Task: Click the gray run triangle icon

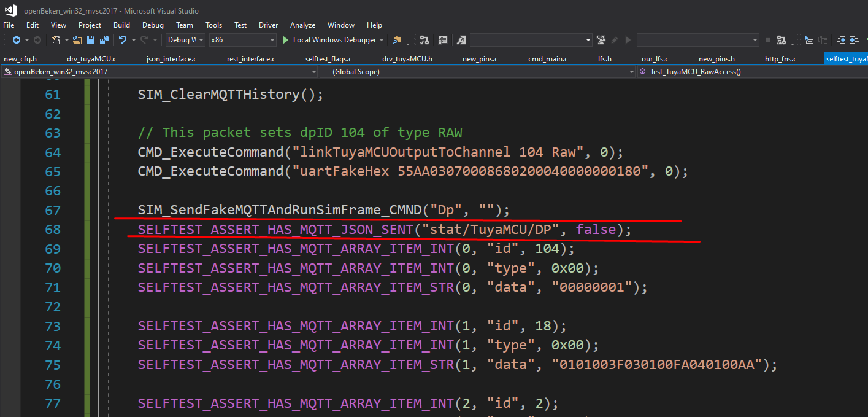Action: tap(628, 40)
